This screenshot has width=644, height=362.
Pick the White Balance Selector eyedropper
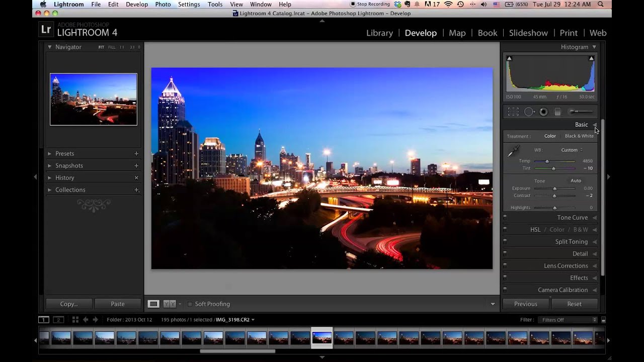[513, 151]
